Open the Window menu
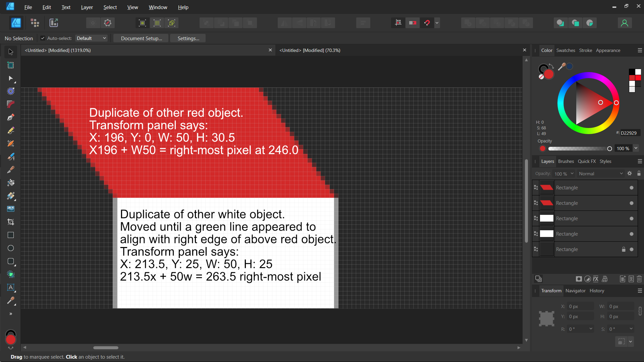This screenshot has height=362, width=644. pos(158,7)
